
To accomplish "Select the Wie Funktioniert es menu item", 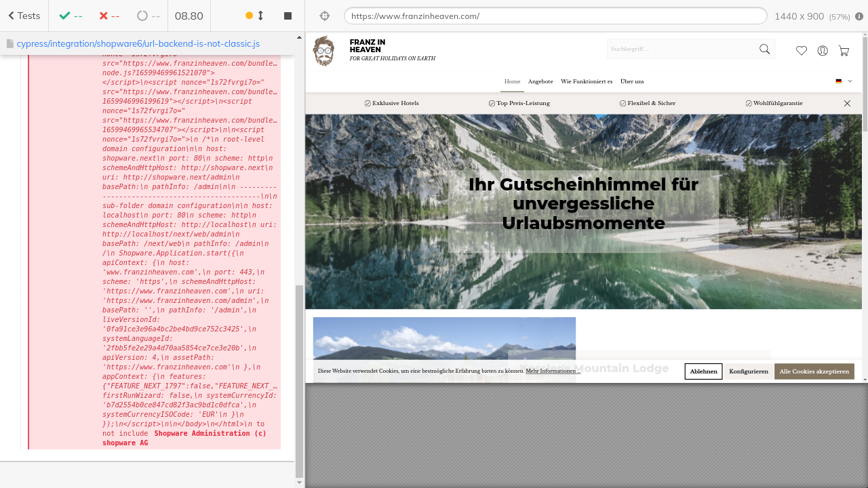I will pos(587,81).
